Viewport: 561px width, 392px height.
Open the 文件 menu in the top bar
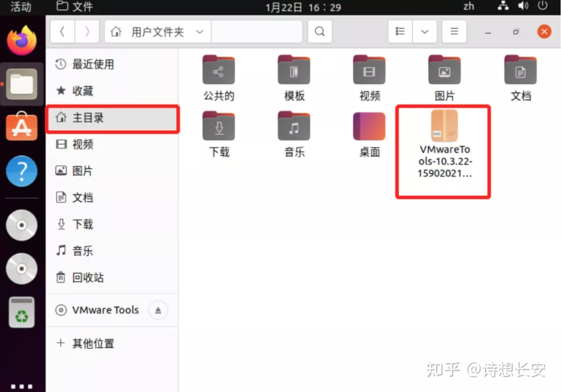tap(74, 7)
